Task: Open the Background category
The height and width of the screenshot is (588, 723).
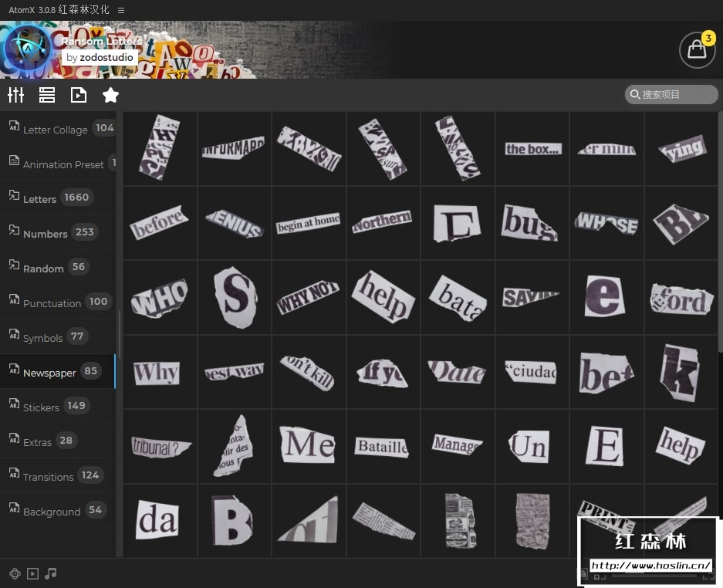Action: click(58, 511)
